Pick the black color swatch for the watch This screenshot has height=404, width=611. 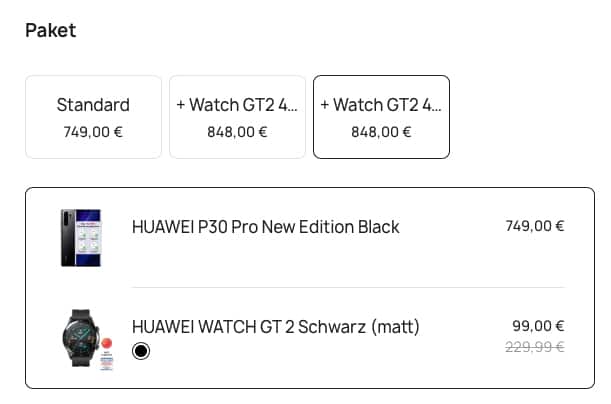point(141,350)
